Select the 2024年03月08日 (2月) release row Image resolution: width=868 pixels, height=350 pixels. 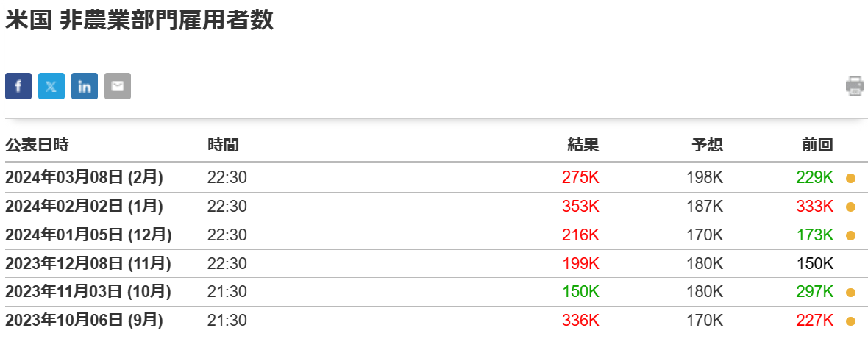[84, 177]
